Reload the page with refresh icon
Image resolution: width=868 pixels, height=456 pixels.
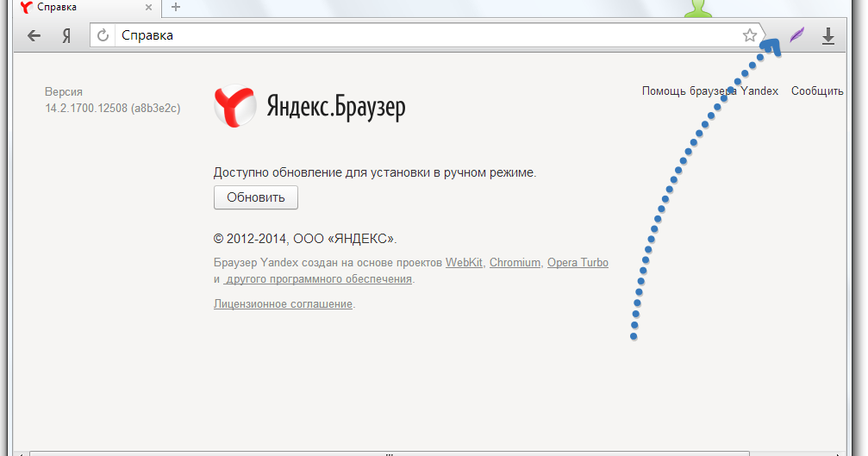tap(103, 35)
